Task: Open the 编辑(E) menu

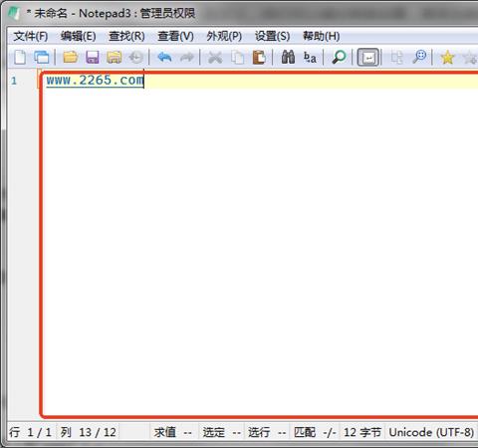Action: pos(79,36)
